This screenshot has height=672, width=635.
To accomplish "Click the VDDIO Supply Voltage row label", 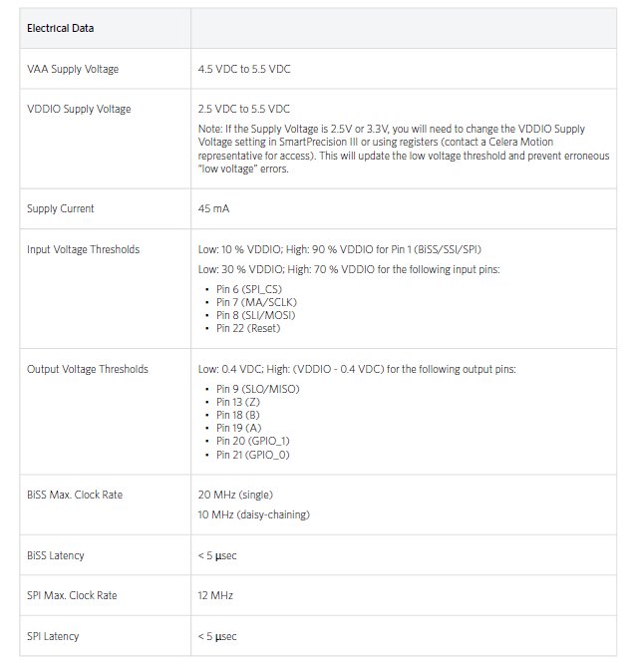I will [x=79, y=109].
